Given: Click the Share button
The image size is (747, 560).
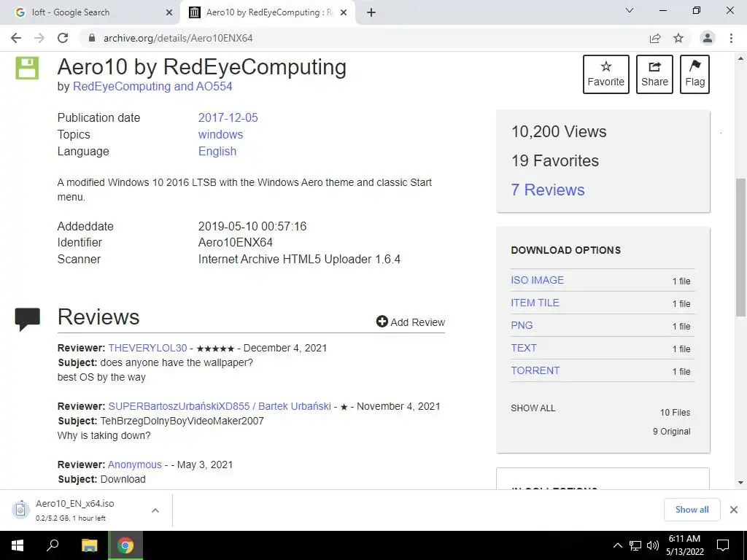Looking at the screenshot, I should [x=654, y=74].
